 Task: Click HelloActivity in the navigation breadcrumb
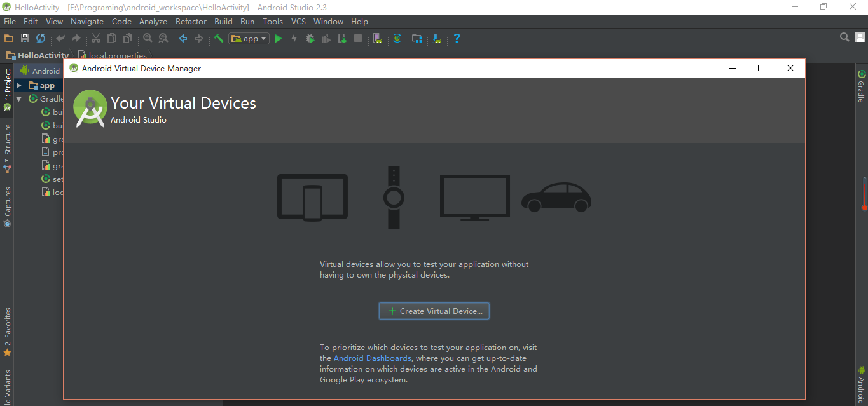tap(38, 55)
